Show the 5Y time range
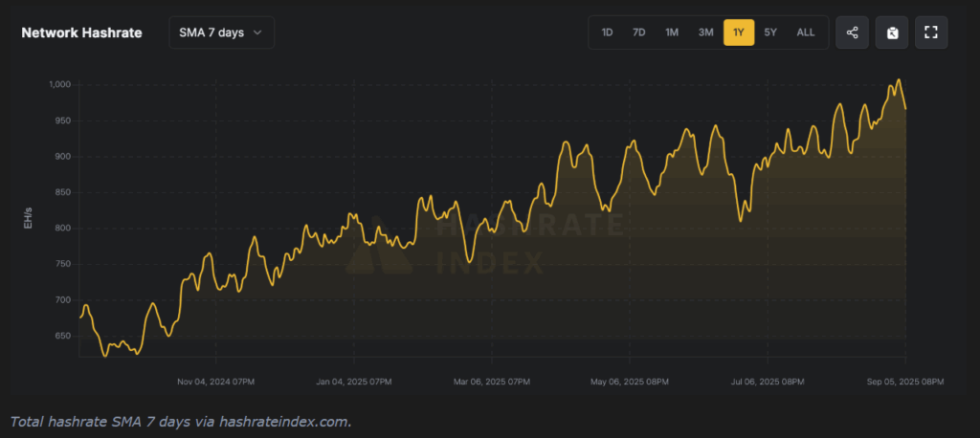This screenshot has width=980, height=438. tap(770, 33)
